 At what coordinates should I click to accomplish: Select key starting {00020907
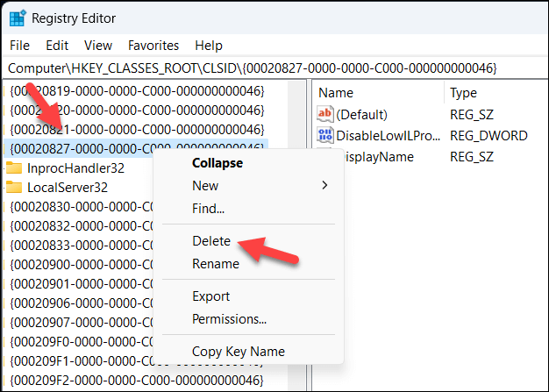click(82, 323)
